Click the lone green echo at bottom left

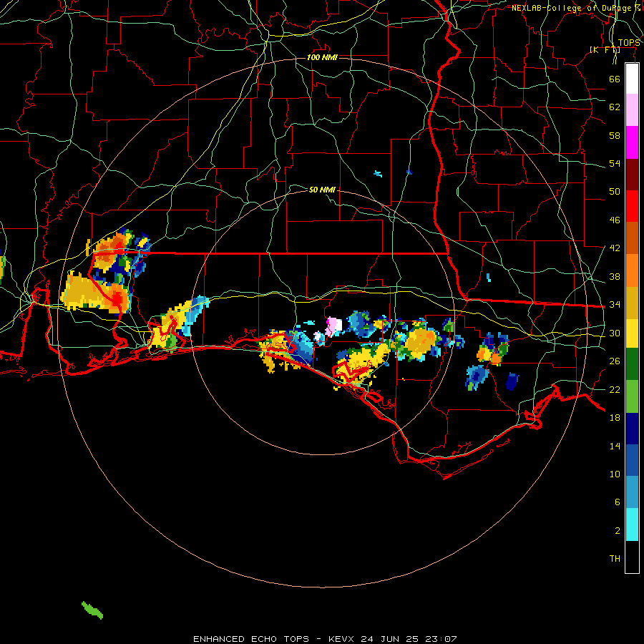[92, 610]
